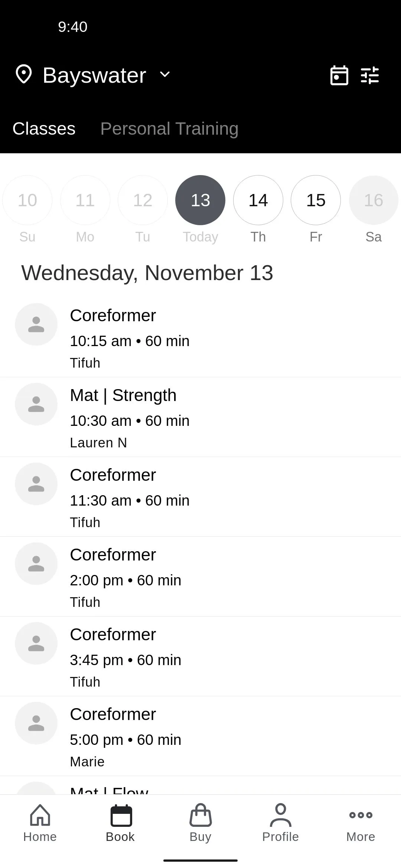
Task: Select Friday the 15th
Action: click(x=316, y=200)
